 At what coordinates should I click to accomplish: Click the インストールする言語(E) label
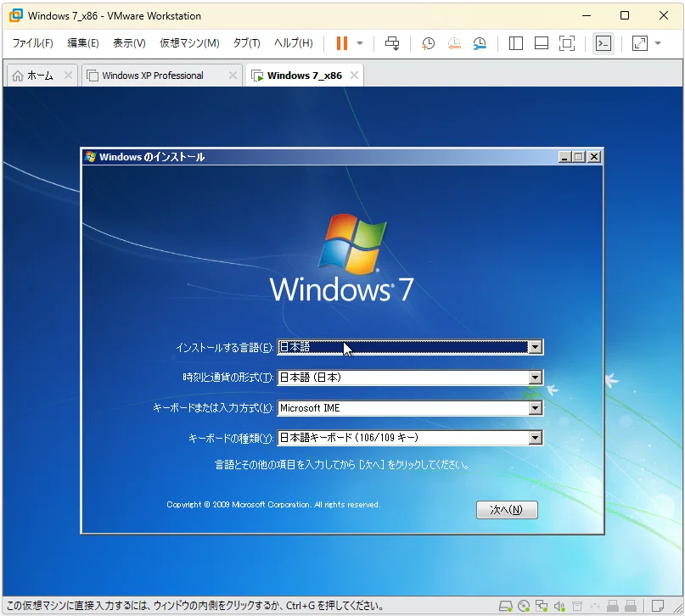pos(225,348)
